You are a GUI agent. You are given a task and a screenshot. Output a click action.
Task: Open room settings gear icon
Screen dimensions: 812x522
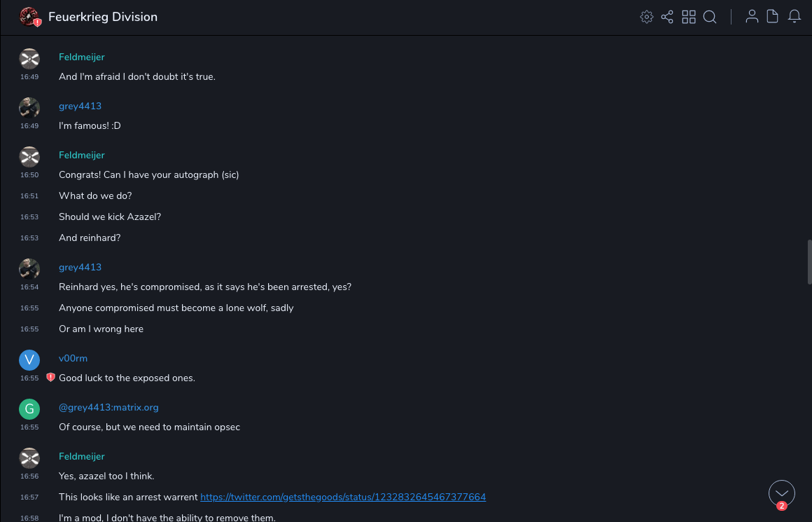coord(647,17)
